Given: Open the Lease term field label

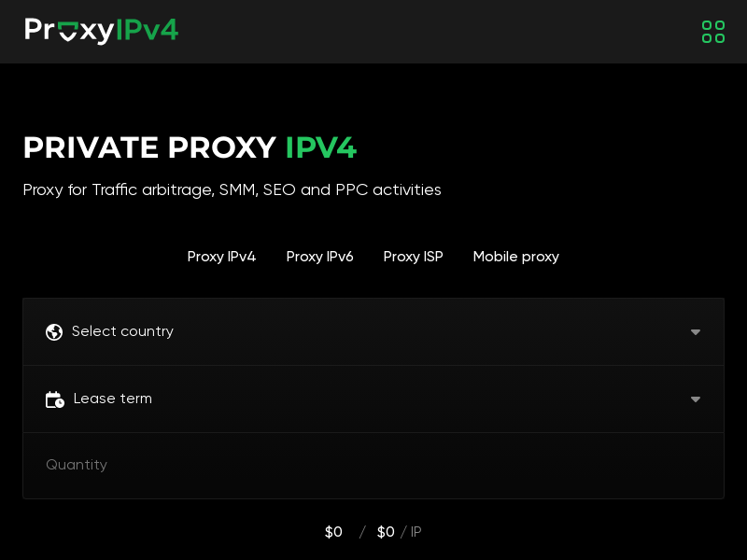Looking at the screenshot, I should [x=113, y=399].
